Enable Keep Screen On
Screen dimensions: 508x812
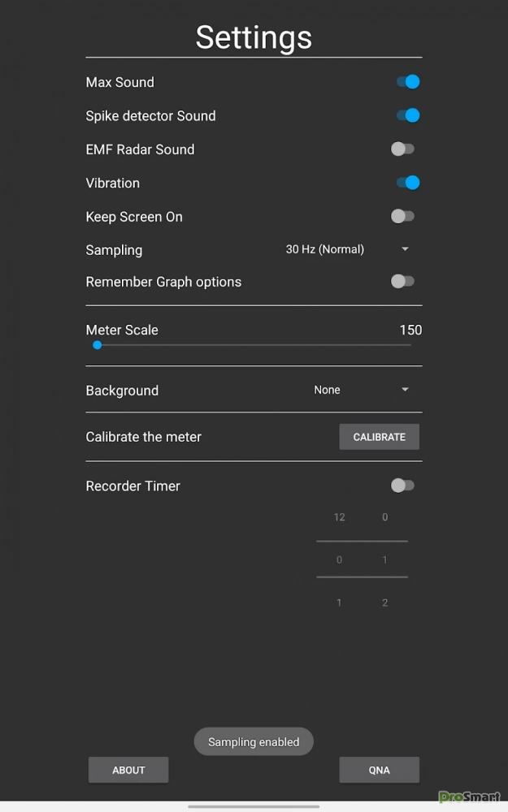click(402, 216)
